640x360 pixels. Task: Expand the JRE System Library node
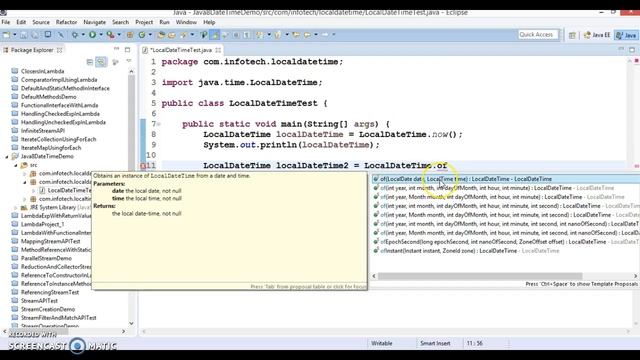pyautogui.click(x=16, y=208)
